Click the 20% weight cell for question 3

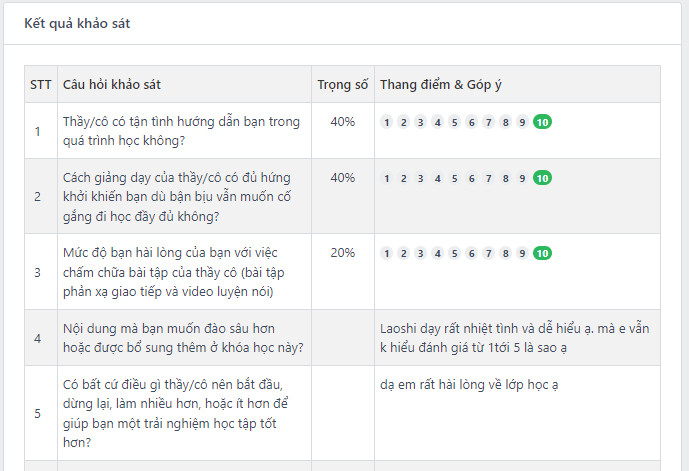coord(342,253)
